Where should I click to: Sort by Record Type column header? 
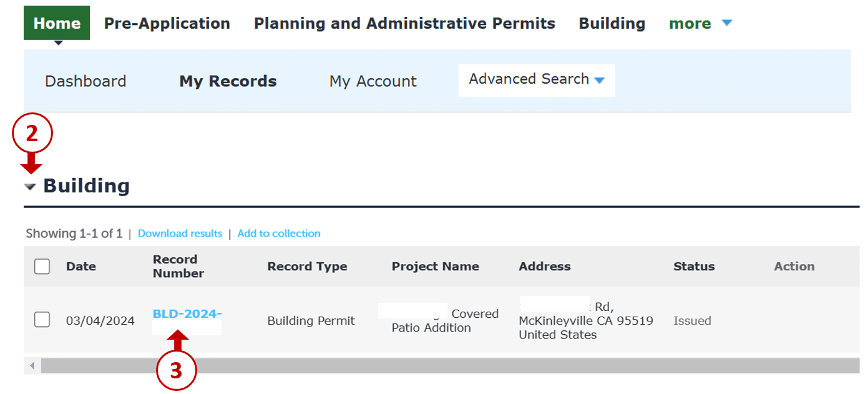click(x=307, y=267)
